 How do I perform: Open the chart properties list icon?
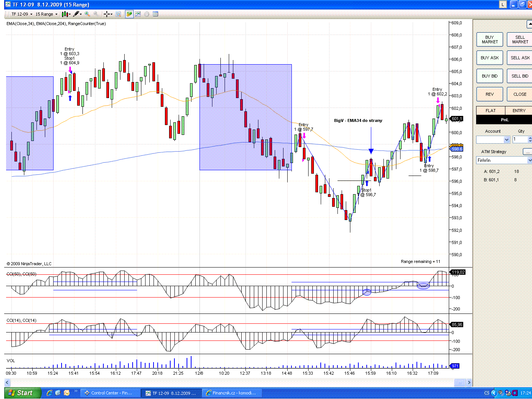(155, 14)
